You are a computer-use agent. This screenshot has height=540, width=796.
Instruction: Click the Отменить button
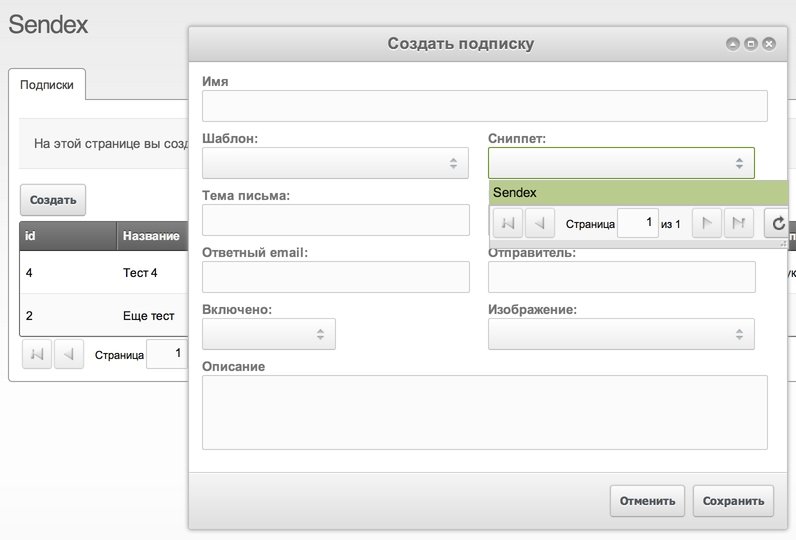point(648,501)
